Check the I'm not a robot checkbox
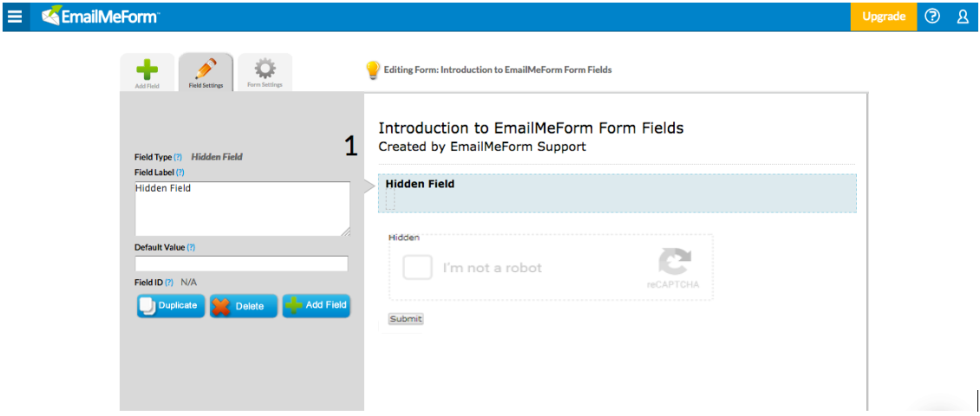This screenshot has width=980, height=416. [x=417, y=267]
